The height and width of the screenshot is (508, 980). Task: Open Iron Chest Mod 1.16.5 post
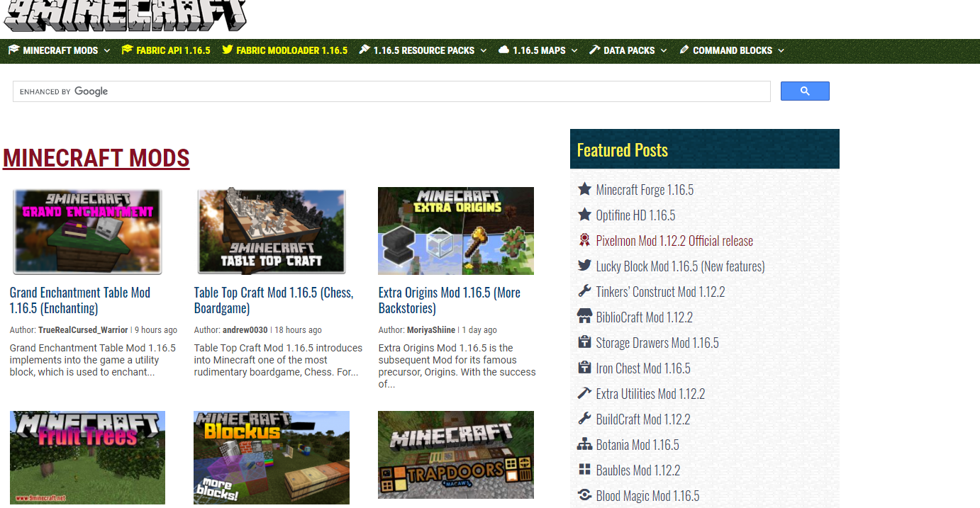pyautogui.click(x=643, y=368)
